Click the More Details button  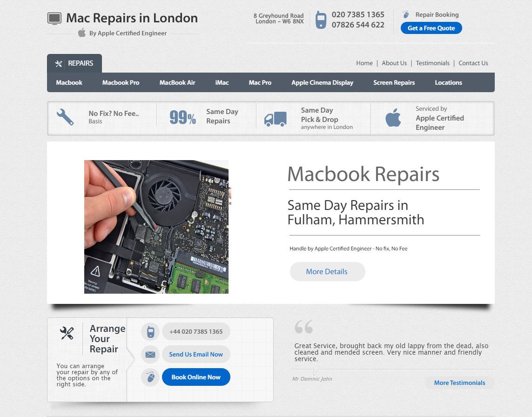click(327, 271)
